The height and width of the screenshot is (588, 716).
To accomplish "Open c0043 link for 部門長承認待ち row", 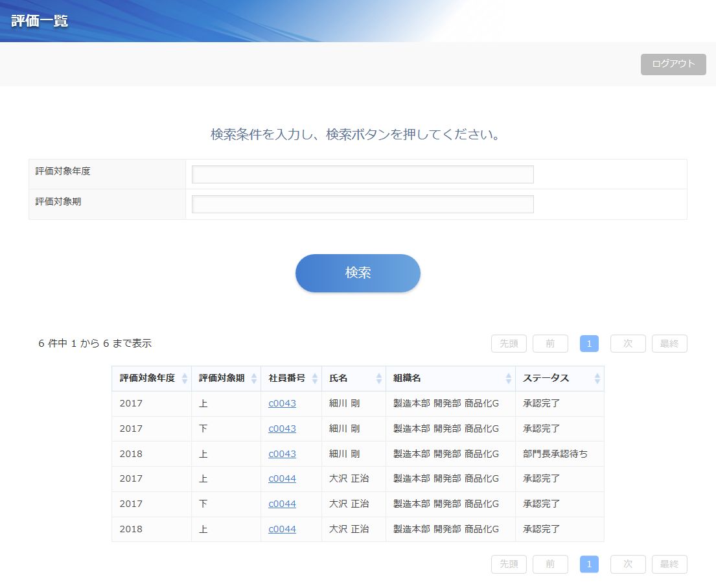I will point(282,454).
